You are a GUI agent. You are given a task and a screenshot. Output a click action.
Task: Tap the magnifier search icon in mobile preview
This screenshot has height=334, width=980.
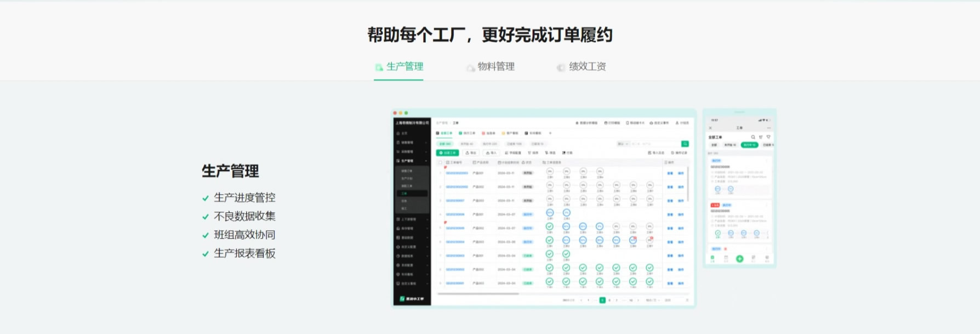tap(753, 137)
